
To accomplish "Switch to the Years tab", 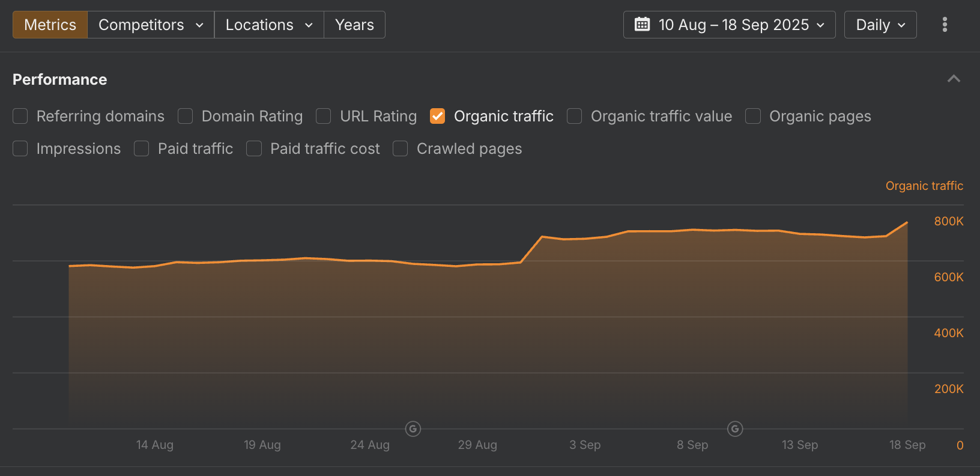I will pyautogui.click(x=354, y=25).
